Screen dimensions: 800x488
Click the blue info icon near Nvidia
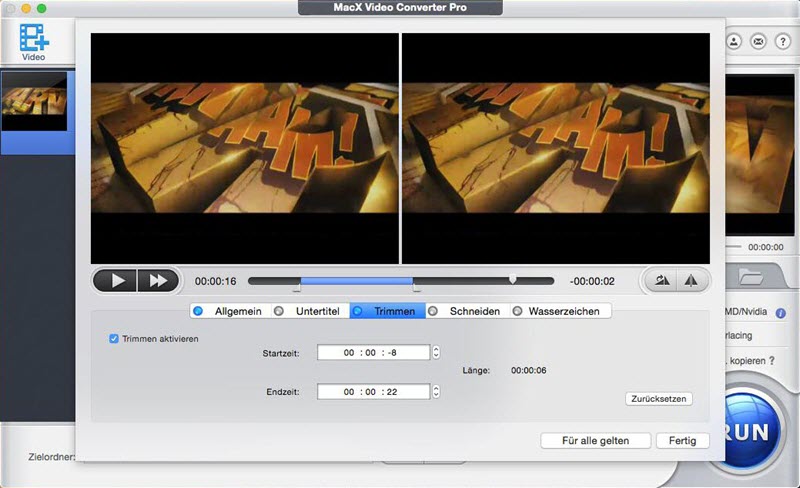click(x=780, y=313)
